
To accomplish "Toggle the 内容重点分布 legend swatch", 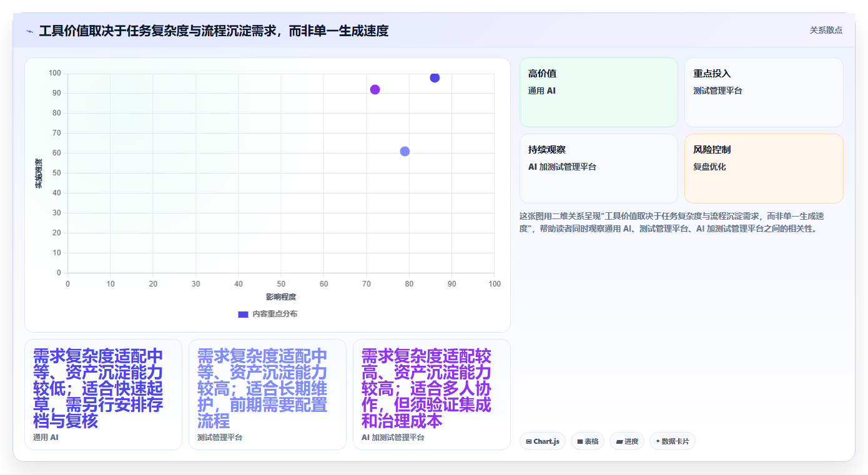I will tap(244, 314).
